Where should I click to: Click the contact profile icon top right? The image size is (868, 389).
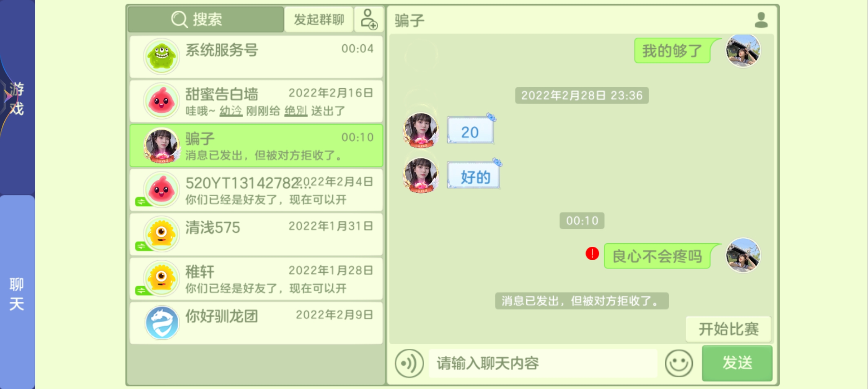pos(761,20)
